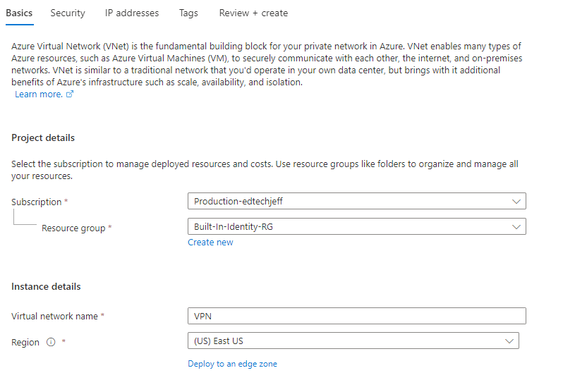Click the Region dropdown chevron arrow

tap(509, 341)
